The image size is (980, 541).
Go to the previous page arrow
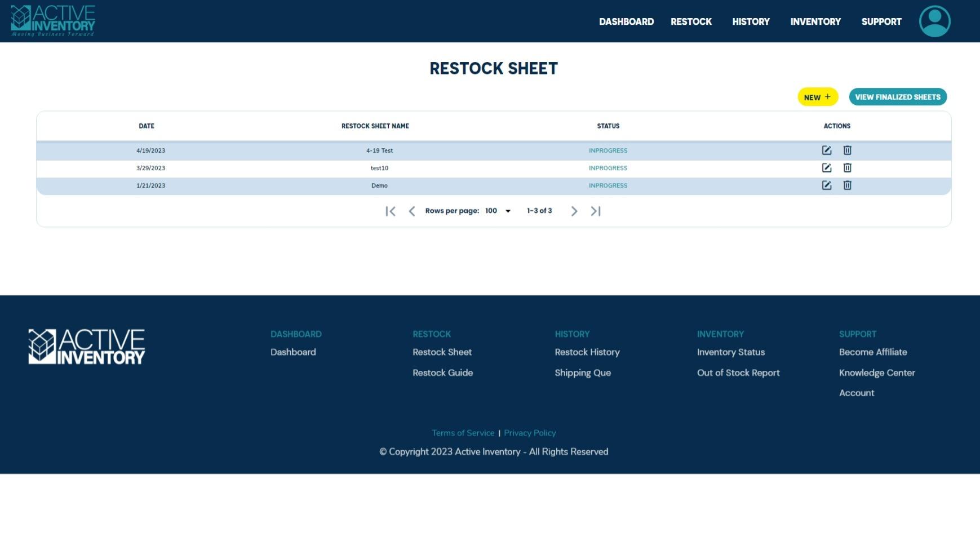tap(412, 211)
